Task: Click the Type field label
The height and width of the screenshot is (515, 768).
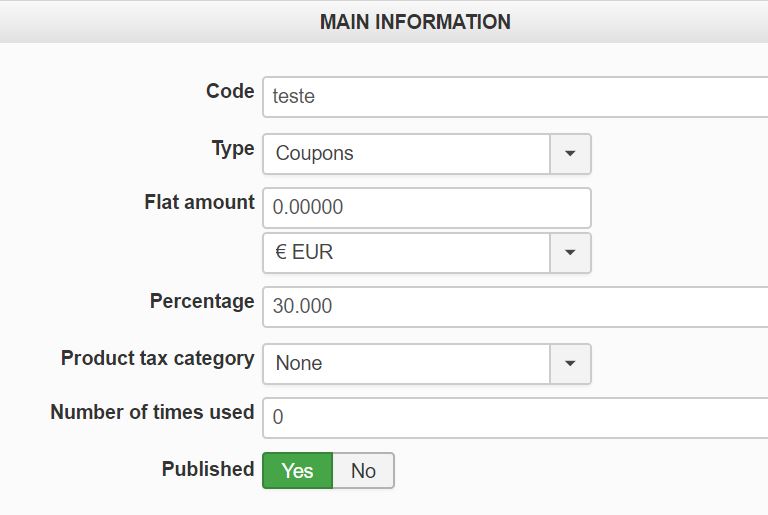Action: 233,148
